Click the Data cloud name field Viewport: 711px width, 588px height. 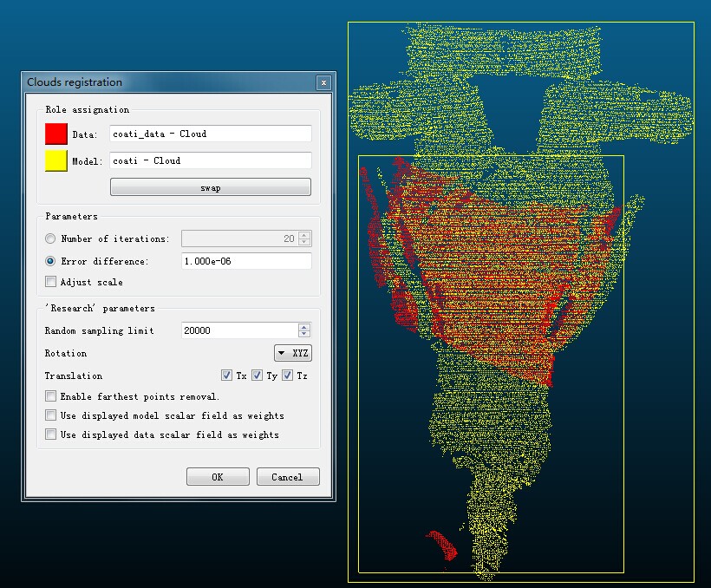[x=210, y=134]
